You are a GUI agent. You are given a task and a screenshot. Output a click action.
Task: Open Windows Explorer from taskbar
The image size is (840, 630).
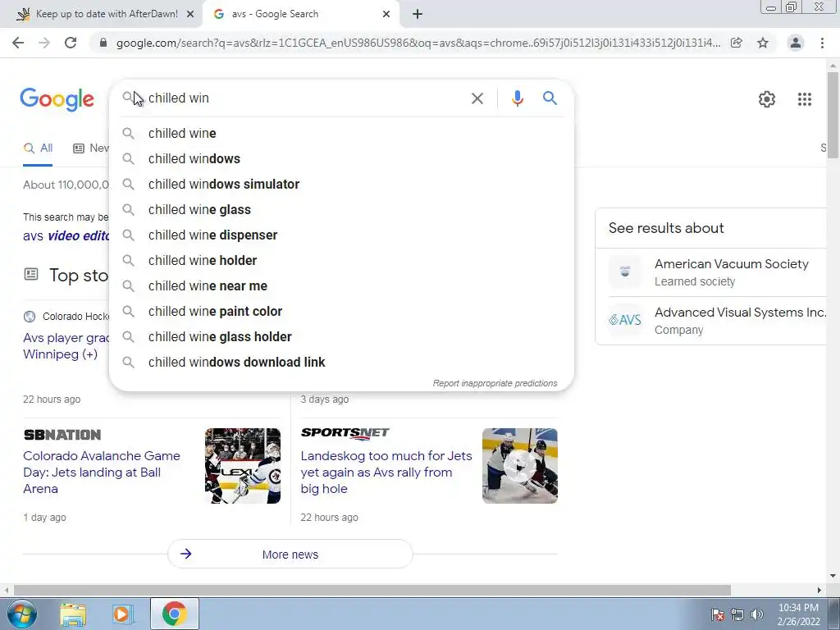73,614
